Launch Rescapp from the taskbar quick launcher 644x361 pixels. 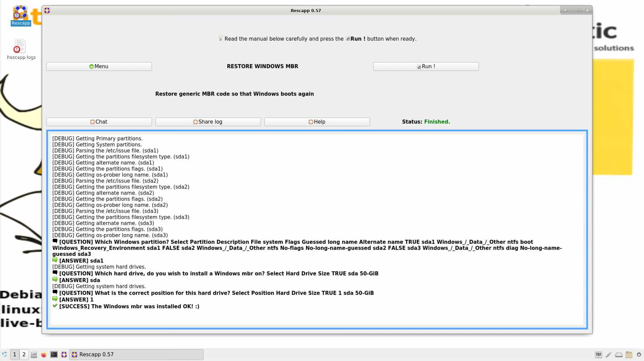(x=64, y=355)
